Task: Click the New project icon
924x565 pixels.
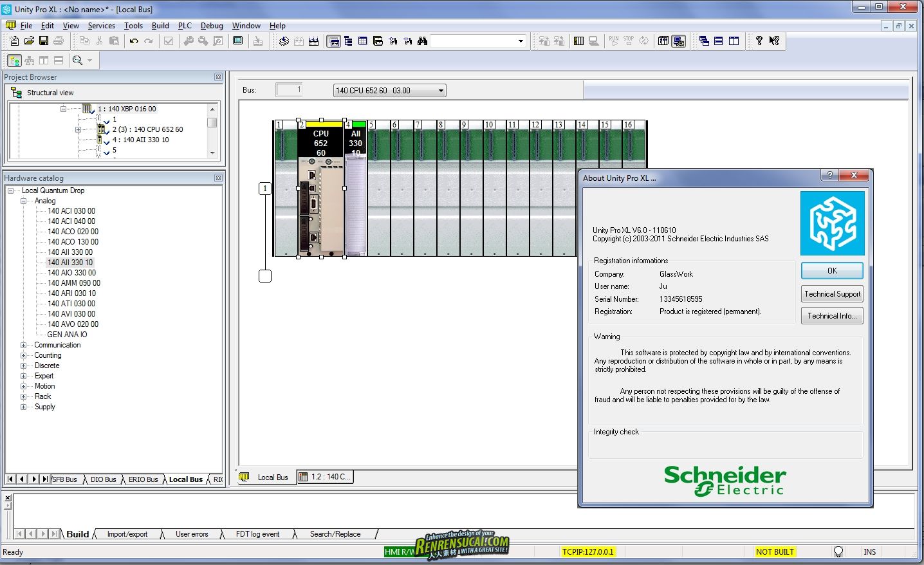Action: click(x=14, y=41)
